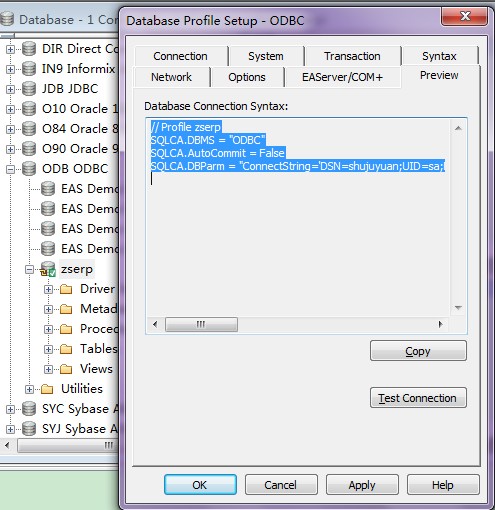Click the Copy button

coord(418,351)
